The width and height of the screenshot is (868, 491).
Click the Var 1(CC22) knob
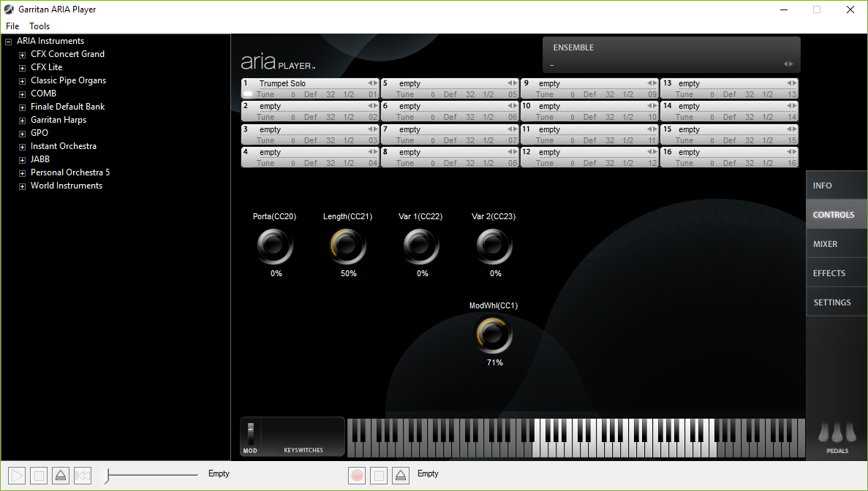point(421,246)
